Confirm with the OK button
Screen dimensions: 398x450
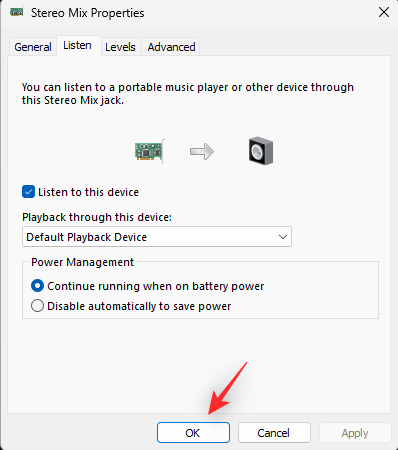point(193,433)
